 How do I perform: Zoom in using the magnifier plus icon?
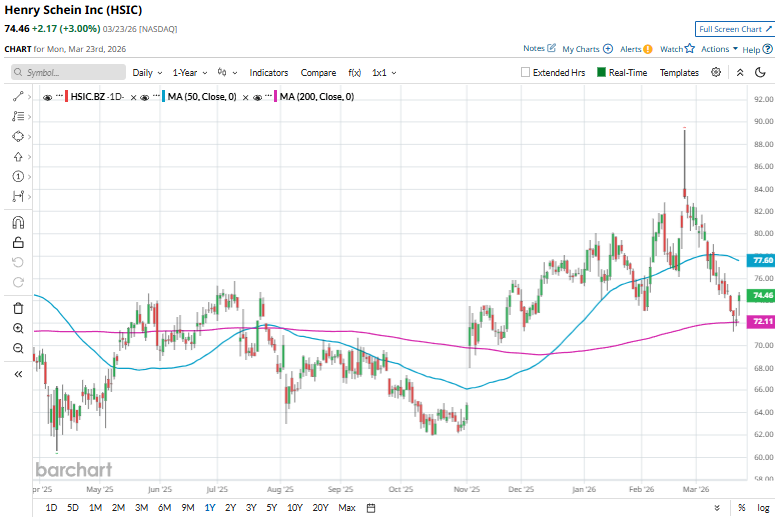coord(17,328)
